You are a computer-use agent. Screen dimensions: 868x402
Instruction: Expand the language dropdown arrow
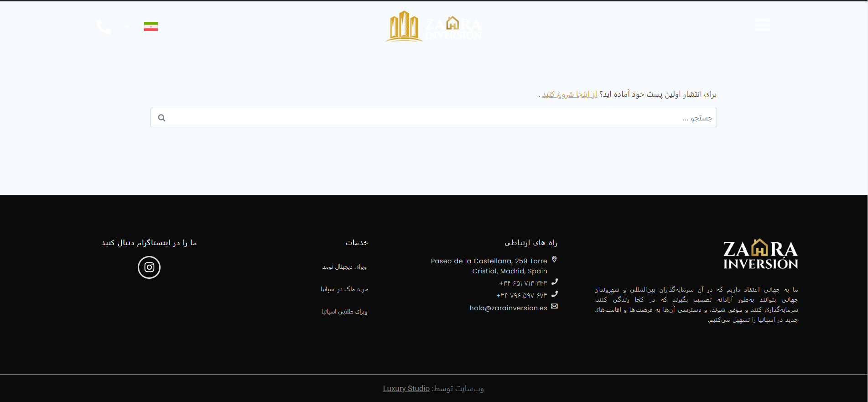[x=127, y=26]
